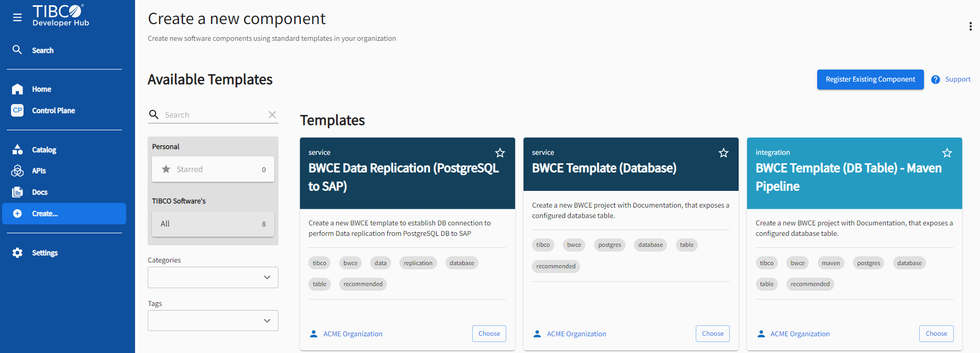This screenshot has width=980, height=353.
Task: Open the Support link
Action: tap(957, 79)
